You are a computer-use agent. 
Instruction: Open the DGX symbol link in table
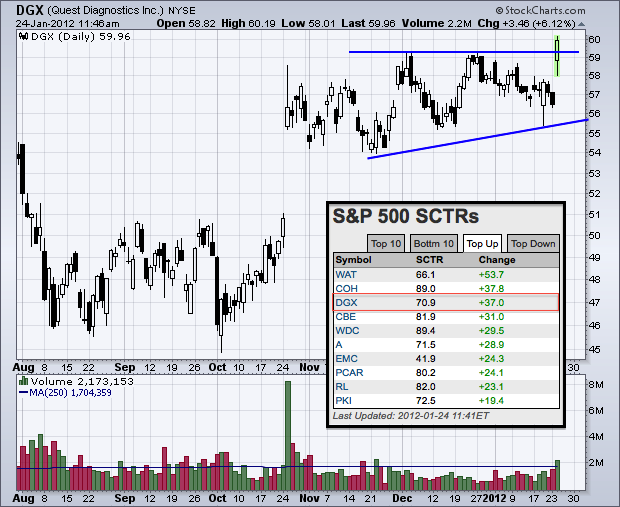[x=346, y=303]
